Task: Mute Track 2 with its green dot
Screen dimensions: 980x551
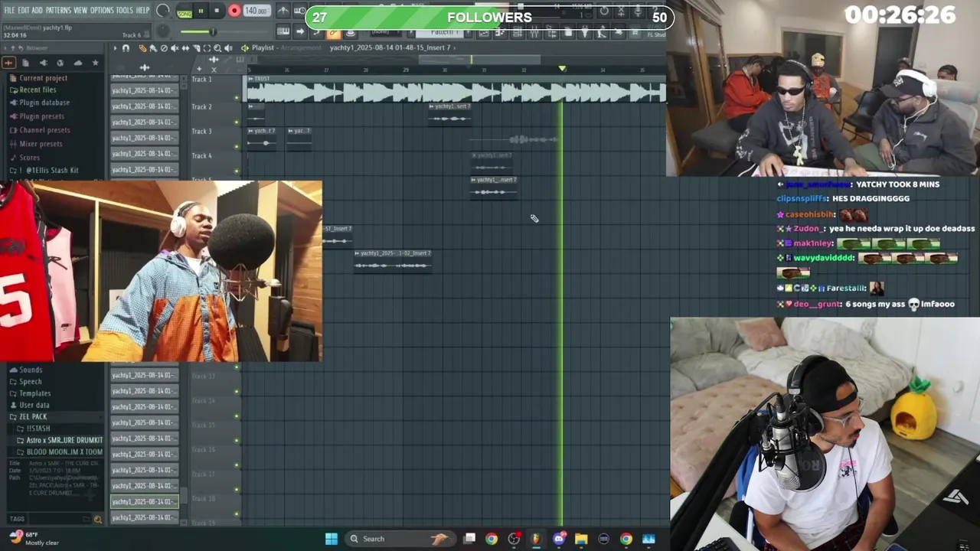Action: [x=237, y=122]
